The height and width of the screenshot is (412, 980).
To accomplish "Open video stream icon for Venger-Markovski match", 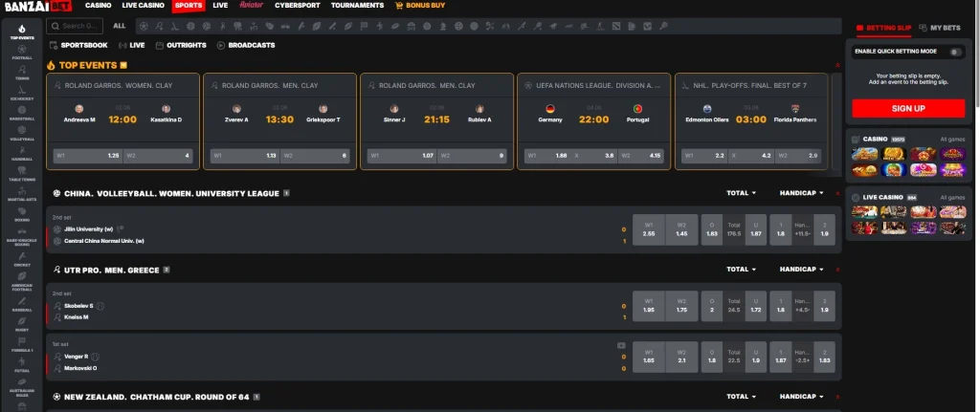I will 621,345.
